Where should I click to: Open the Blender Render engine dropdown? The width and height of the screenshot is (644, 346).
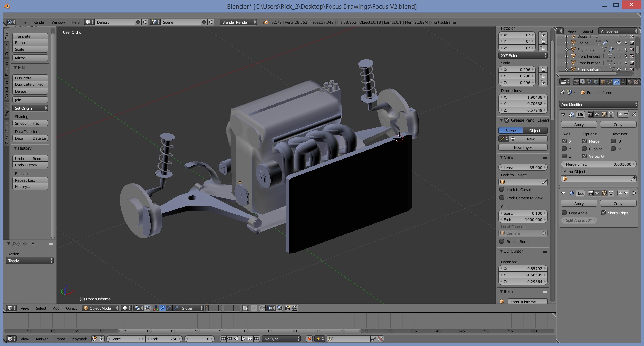238,22
